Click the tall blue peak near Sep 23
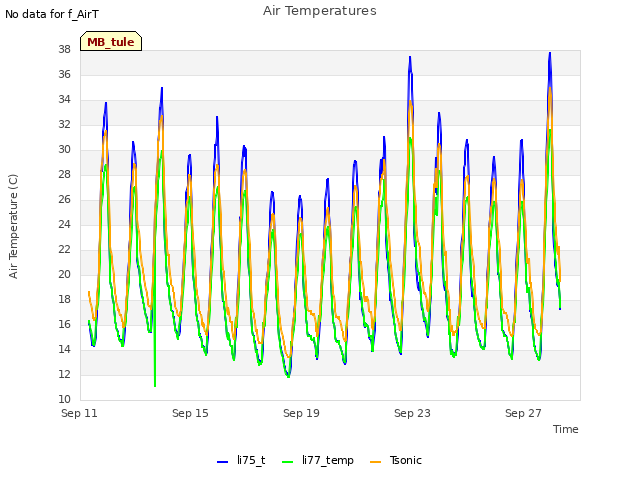 tap(410, 58)
